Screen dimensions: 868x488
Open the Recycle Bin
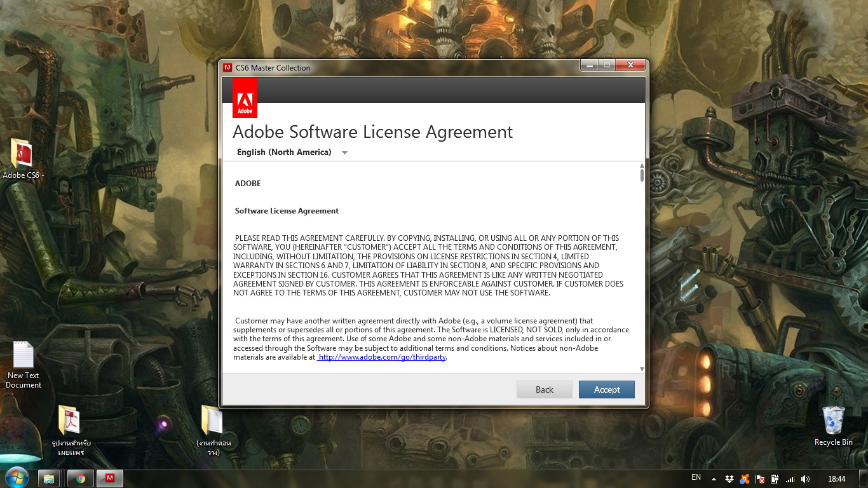[833, 421]
